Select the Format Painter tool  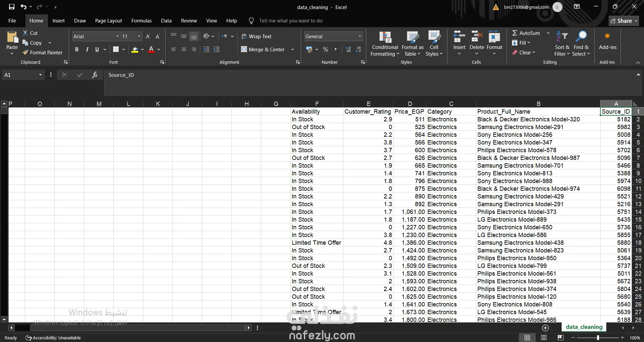pyautogui.click(x=43, y=52)
